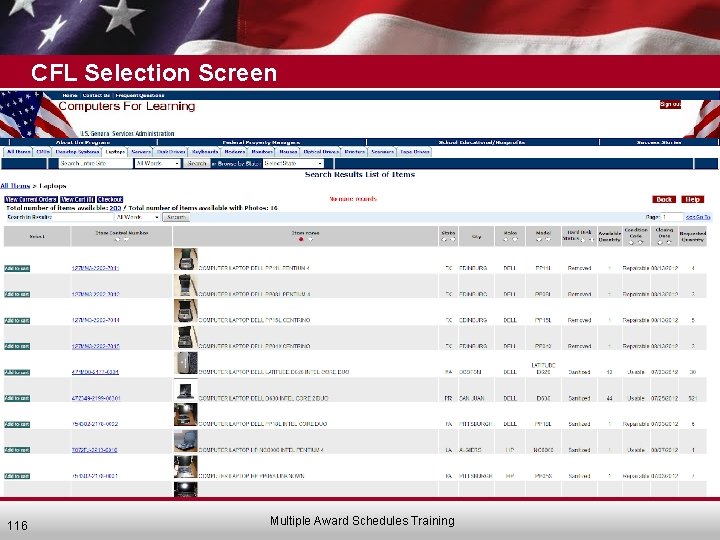Viewport: 720px width, 540px height.
Task: Open the Select State dropdown
Action: 293,163
